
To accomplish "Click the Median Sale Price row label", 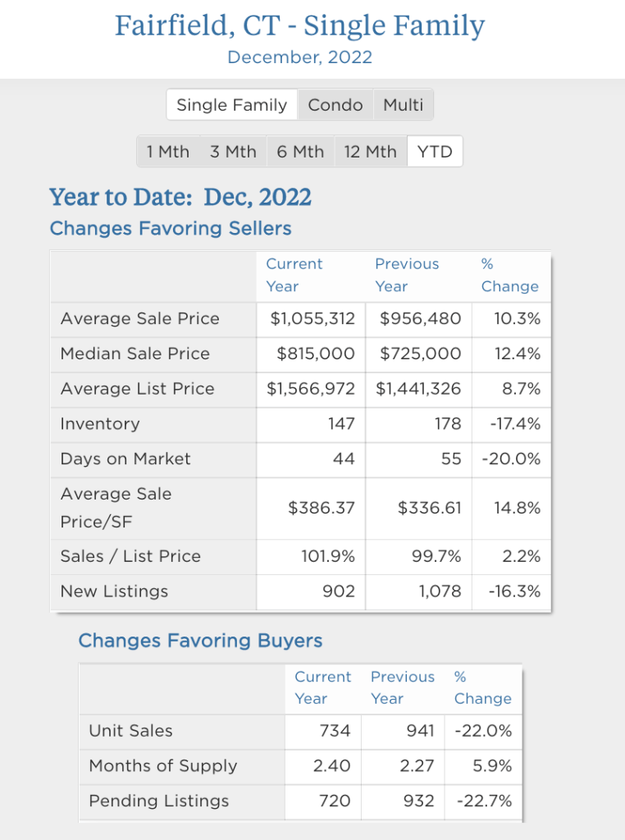I will [135, 354].
